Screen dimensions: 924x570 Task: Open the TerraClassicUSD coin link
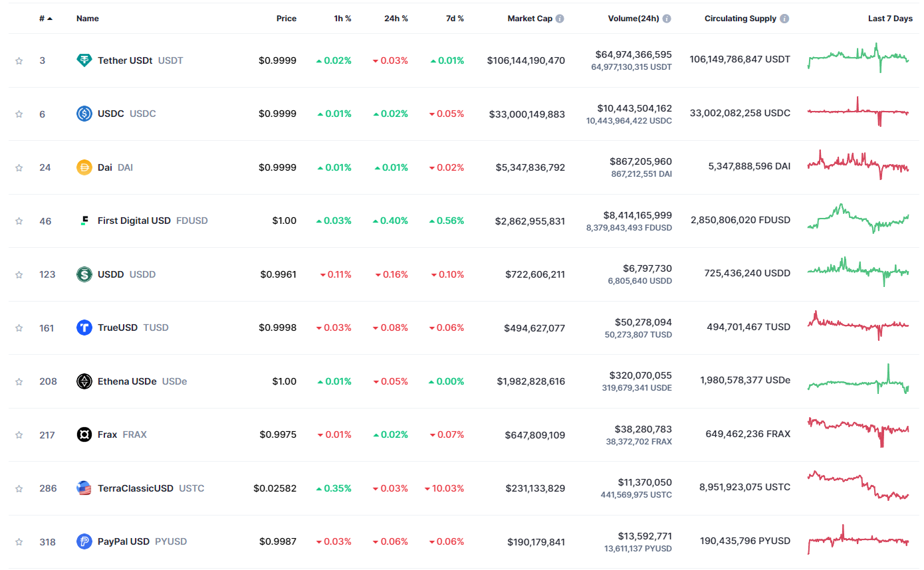(x=135, y=488)
